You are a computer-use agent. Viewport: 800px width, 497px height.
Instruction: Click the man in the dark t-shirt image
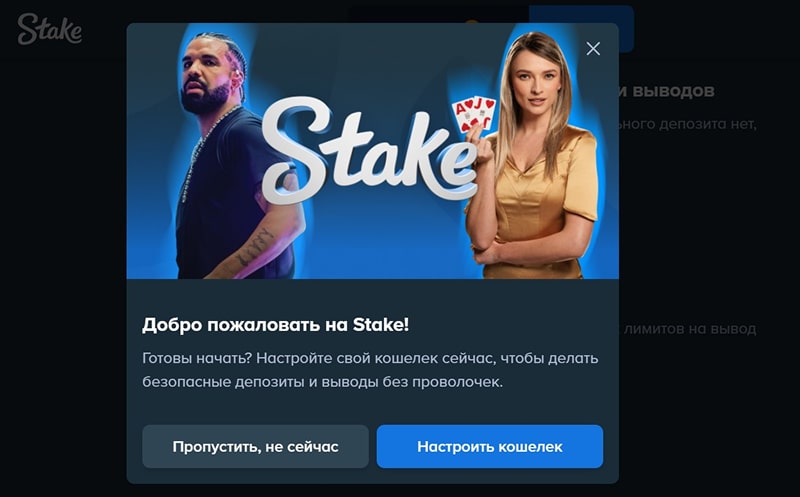(237, 156)
